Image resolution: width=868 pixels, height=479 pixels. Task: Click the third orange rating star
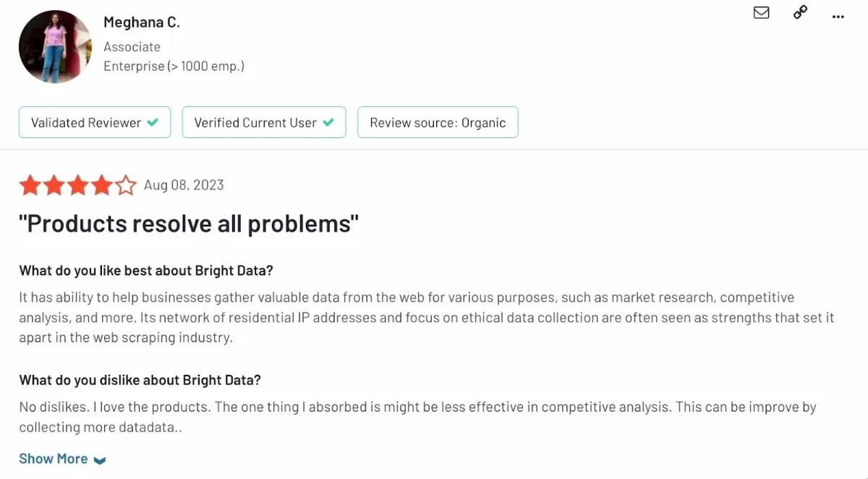click(78, 185)
